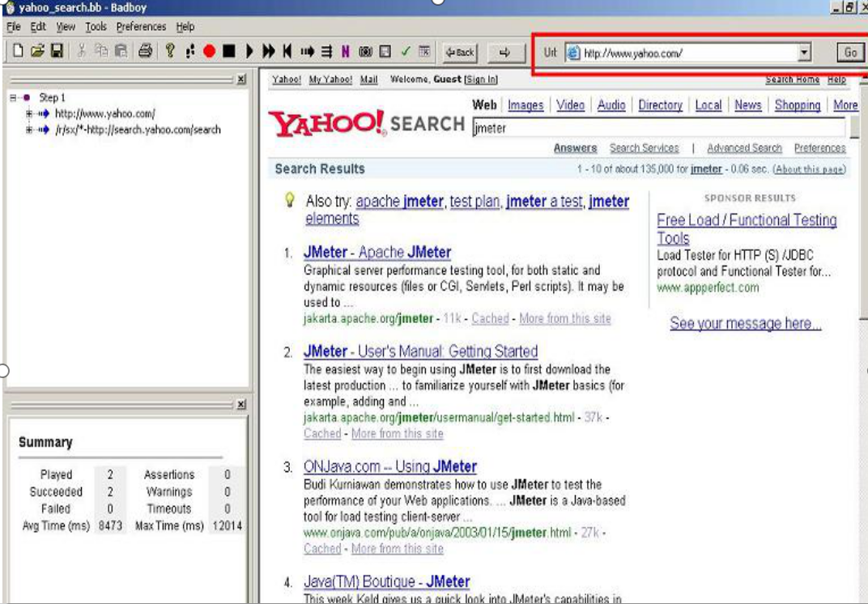This screenshot has width=868, height=604.
Task: Play all with the double triangle icon
Action: pyautogui.click(x=269, y=52)
